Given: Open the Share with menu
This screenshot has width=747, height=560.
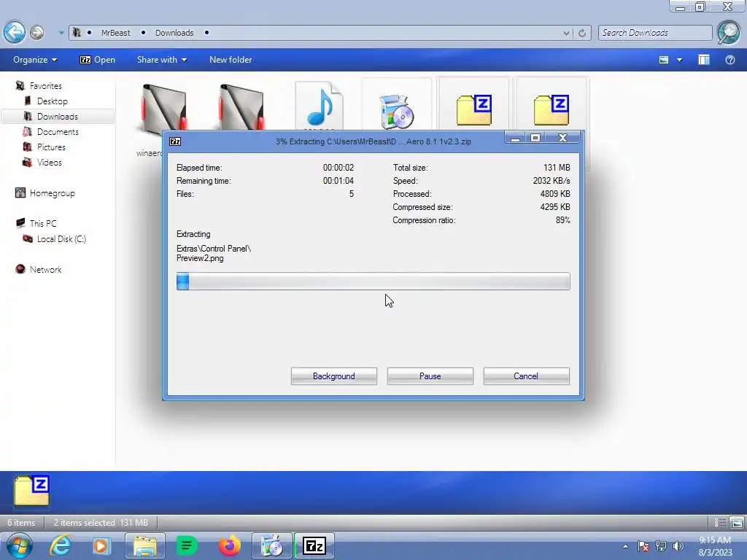Looking at the screenshot, I should (161, 60).
